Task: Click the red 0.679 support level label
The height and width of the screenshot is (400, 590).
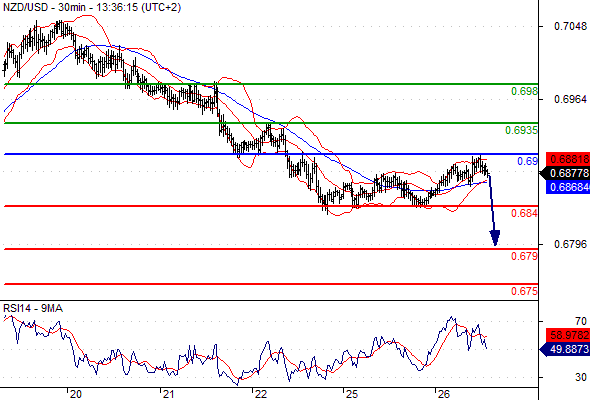Action: [x=525, y=256]
